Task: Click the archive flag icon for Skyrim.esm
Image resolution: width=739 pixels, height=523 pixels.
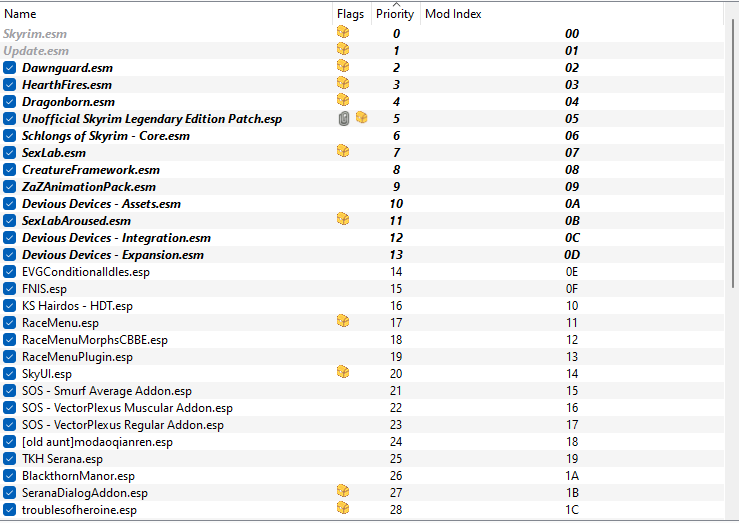Action: pos(343,32)
